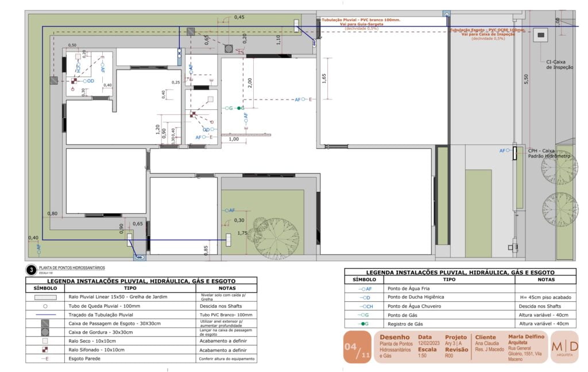Click the Ralo Pluvial Linear legend symbol

[x=45, y=297]
